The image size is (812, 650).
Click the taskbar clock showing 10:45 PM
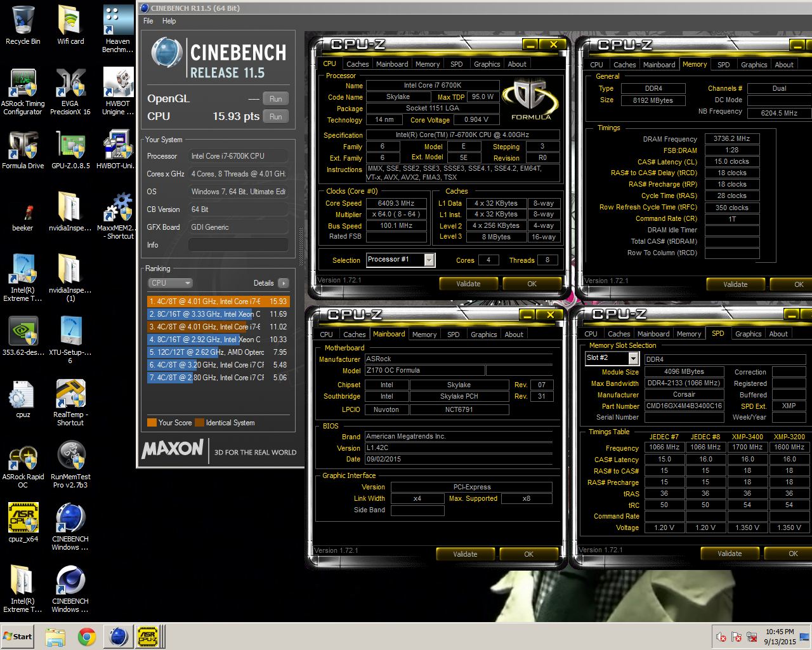[780, 637]
